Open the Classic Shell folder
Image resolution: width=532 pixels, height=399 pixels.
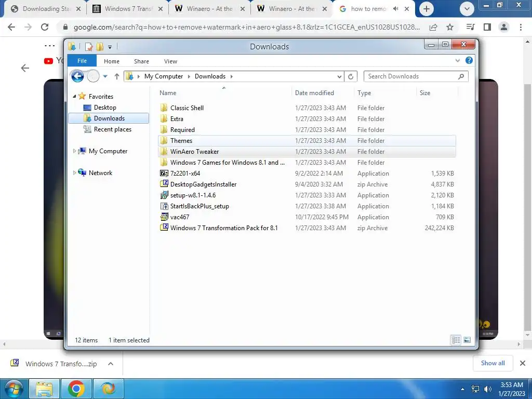pyautogui.click(x=187, y=108)
